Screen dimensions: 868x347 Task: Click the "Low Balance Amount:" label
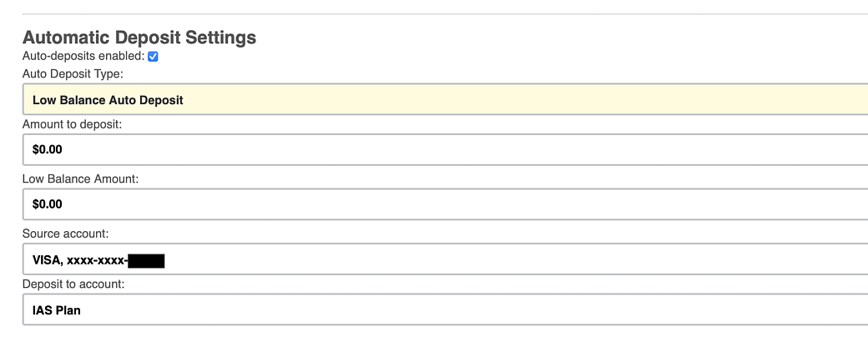click(x=80, y=178)
